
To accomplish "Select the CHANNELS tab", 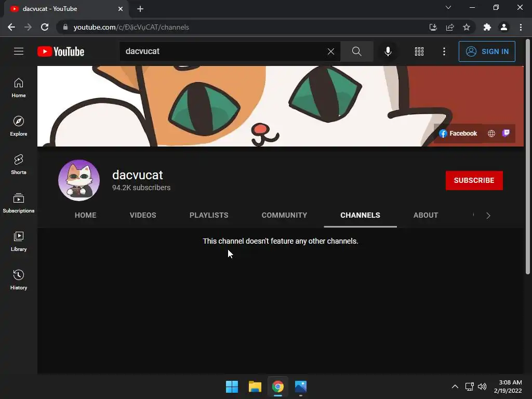I will click(361, 215).
